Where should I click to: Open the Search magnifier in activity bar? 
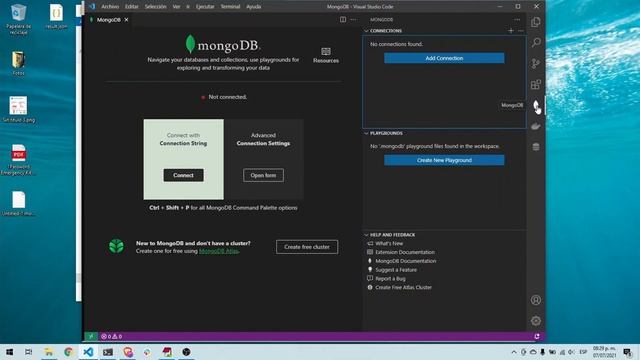536,42
